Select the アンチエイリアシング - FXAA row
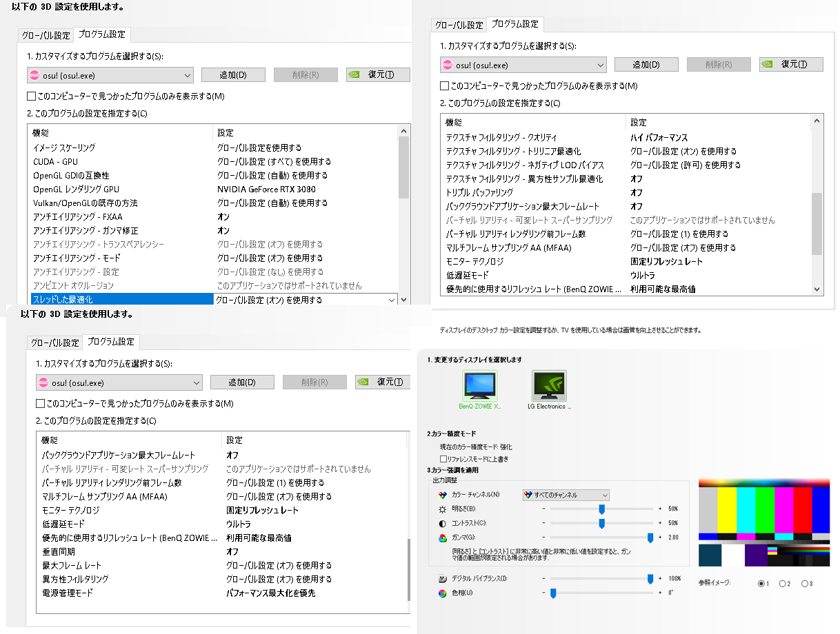The image size is (840, 634). coord(214,216)
